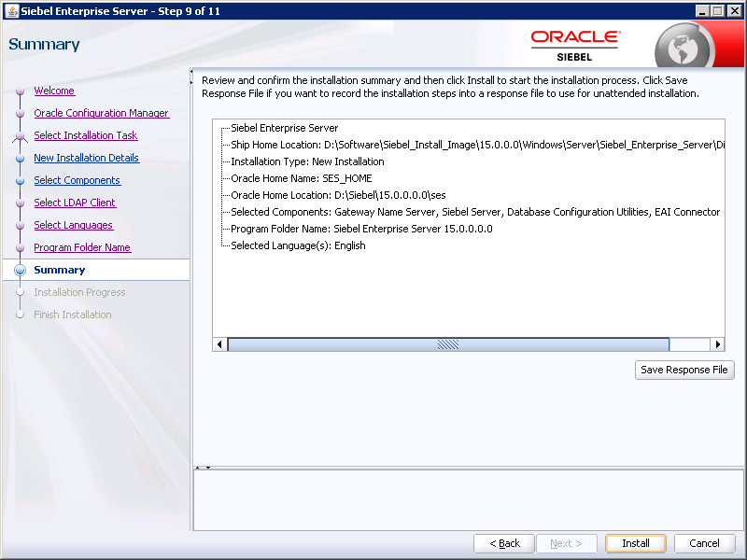Click the summary scrollbar left arrow
The height and width of the screenshot is (560, 747).
tap(219, 344)
